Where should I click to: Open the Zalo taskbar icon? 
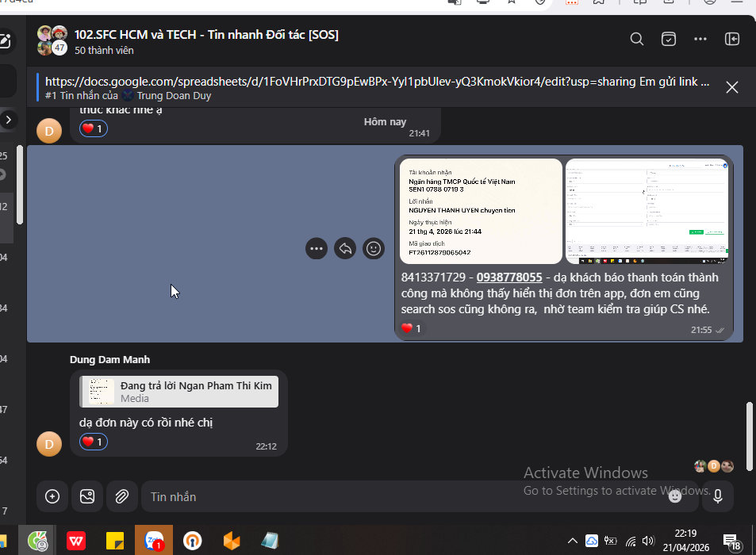pyautogui.click(x=154, y=541)
